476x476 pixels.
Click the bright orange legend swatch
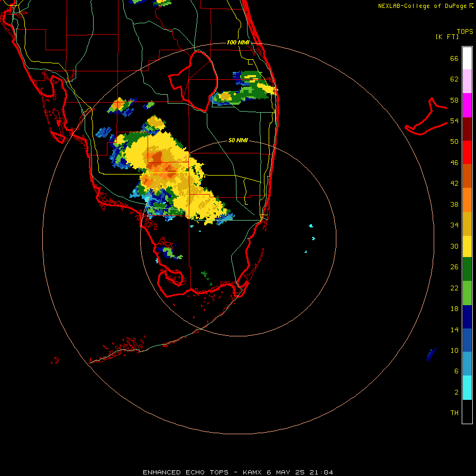click(467, 200)
